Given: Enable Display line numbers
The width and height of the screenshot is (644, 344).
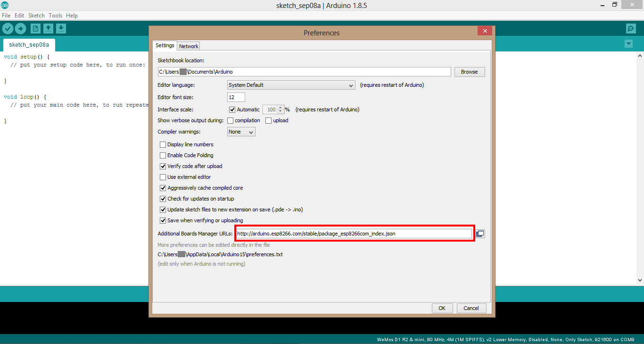Looking at the screenshot, I should coord(163,144).
